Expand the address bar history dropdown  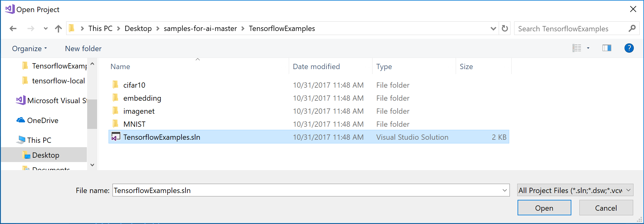(x=493, y=29)
